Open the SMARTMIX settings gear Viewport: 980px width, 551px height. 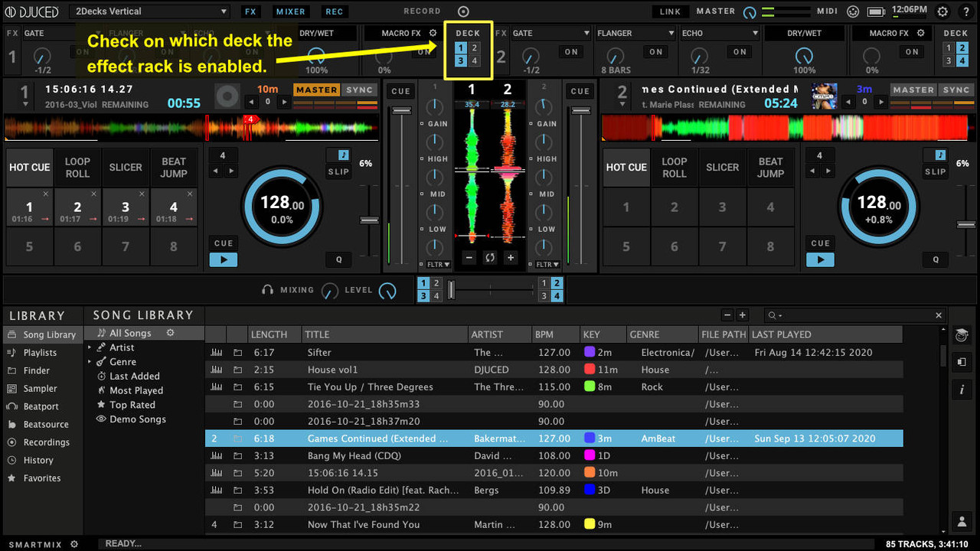coord(74,544)
